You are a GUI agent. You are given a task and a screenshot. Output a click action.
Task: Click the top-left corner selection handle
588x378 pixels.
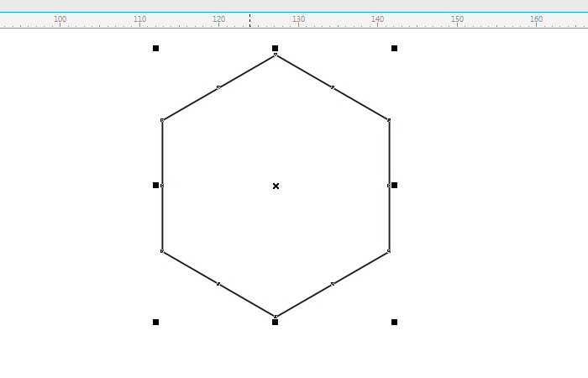click(156, 49)
